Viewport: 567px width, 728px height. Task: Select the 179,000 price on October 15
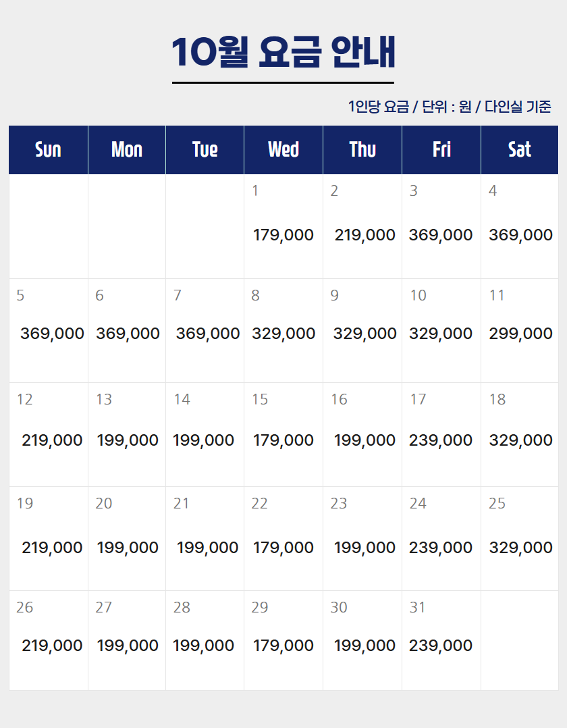pos(283,440)
